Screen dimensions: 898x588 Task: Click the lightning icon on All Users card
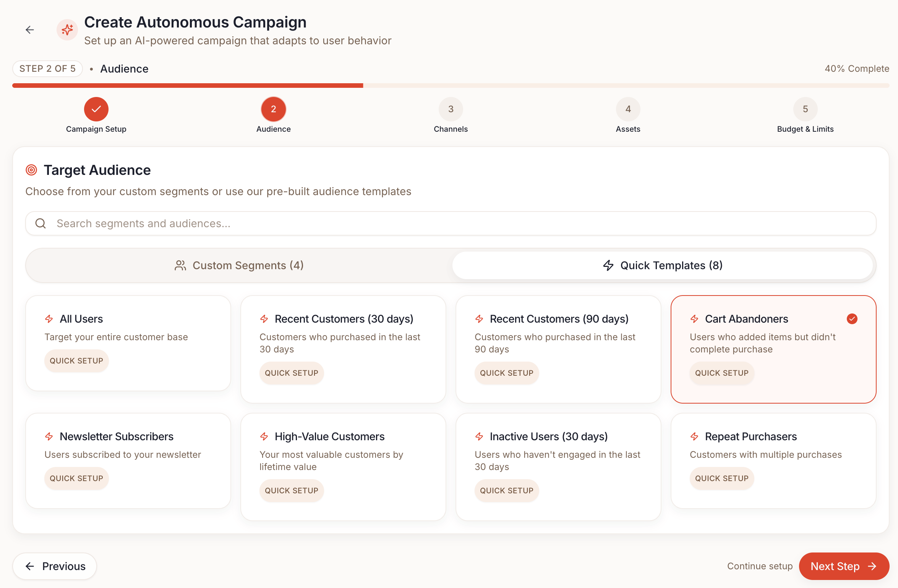(x=49, y=319)
